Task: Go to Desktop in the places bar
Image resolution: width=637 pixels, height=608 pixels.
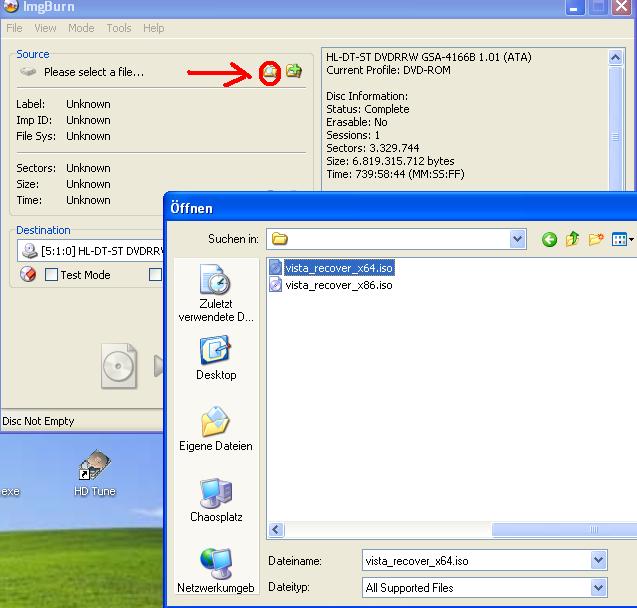Action: tap(216, 358)
